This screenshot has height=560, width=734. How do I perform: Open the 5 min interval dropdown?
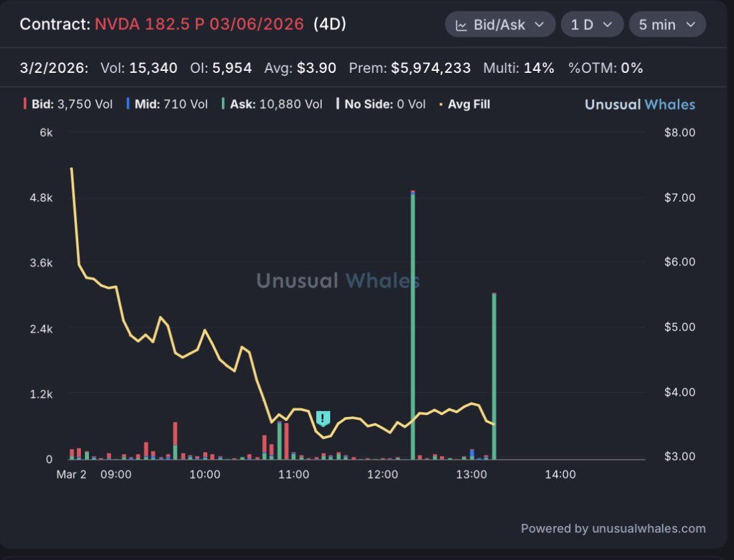click(667, 24)
